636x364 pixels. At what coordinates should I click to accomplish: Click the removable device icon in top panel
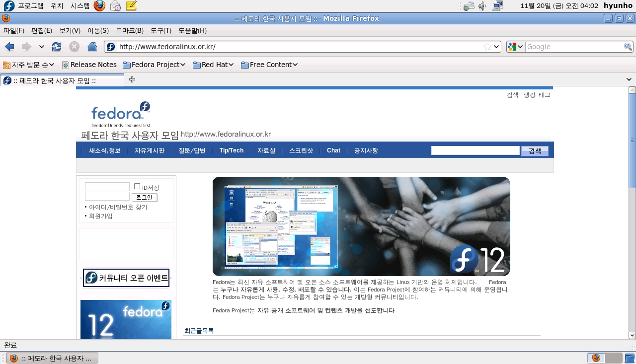[x=469, y=6]
